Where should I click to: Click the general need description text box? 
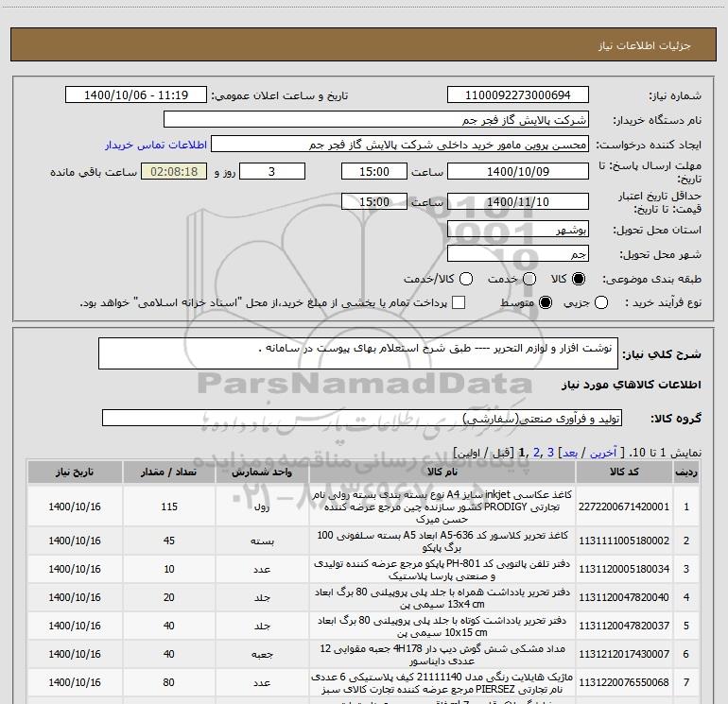[358, 353]
